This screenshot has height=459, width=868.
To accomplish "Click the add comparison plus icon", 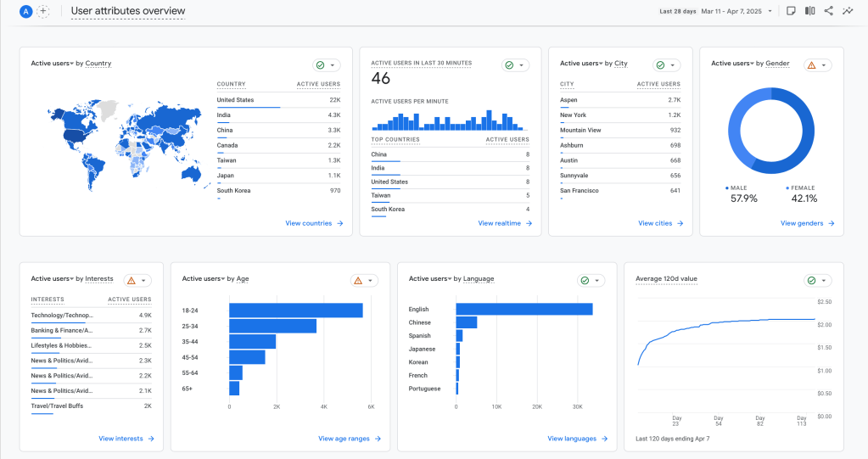I will pos(44,11).
